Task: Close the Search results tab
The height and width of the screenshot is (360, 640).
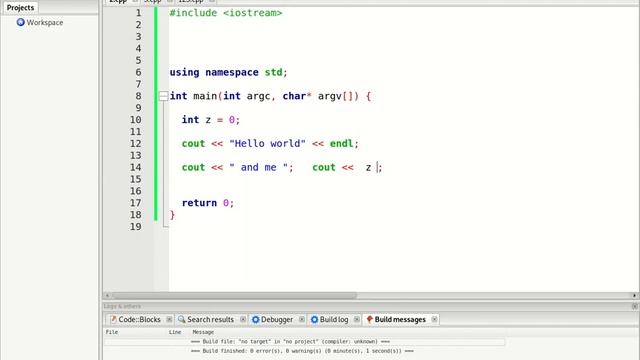Action: coord(243,320)
